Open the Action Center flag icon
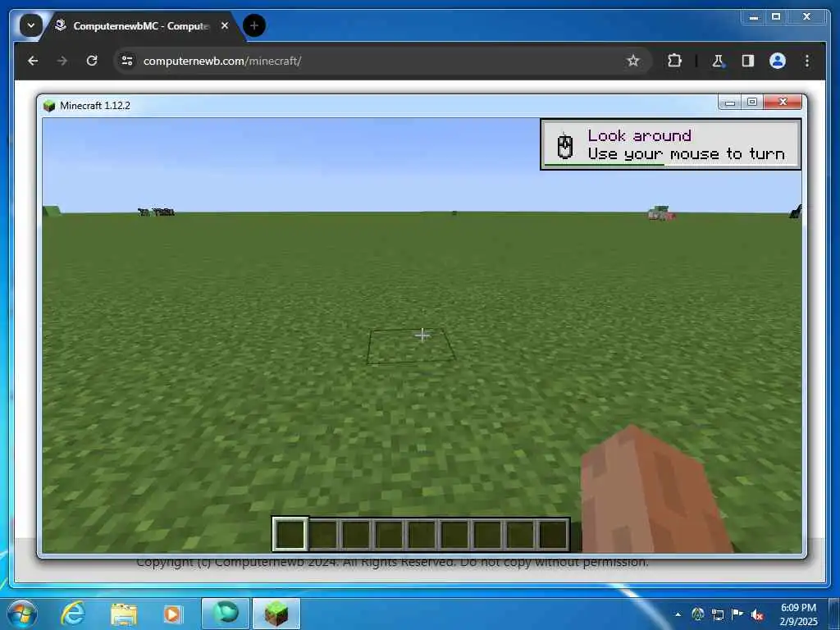840x630 pixels. pos(737,614)
